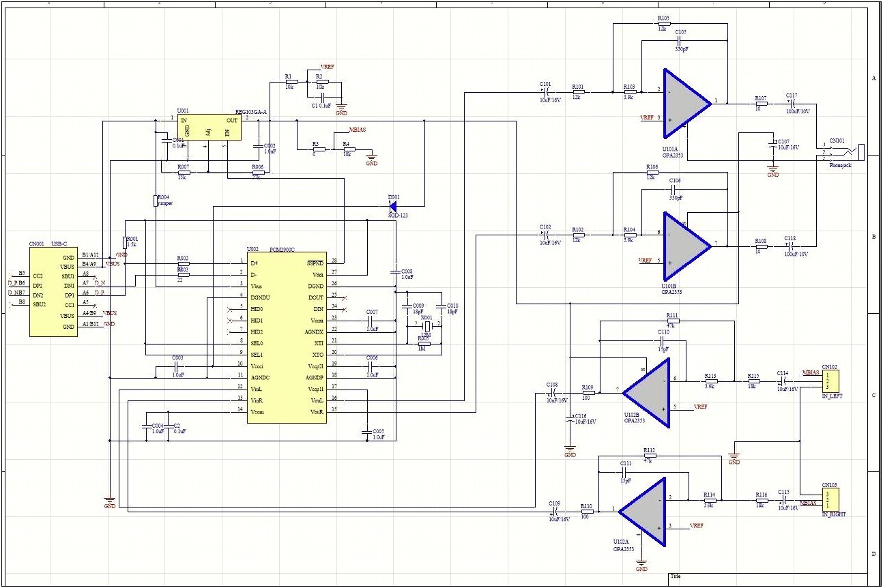Select resistor R106 12k
The height and width of the screenshot is (588, 883).
pyautogui.click(x=653, y=173)
